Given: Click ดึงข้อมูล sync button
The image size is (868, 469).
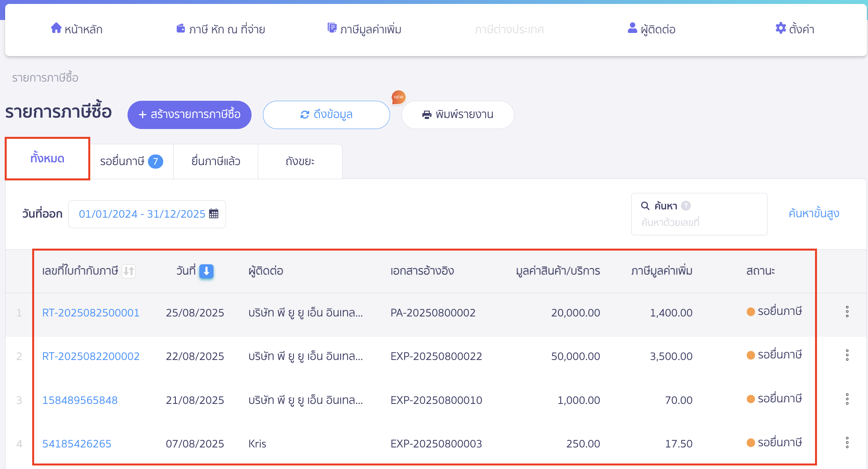Looking at the screenshot, I should (326, 115).
